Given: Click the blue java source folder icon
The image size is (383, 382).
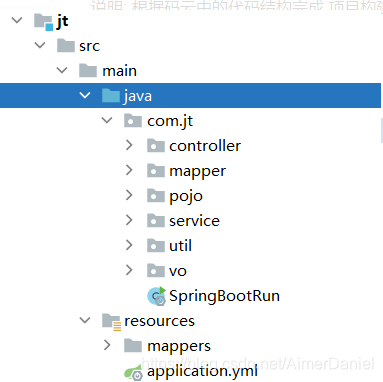Looking at the screenshot, I should tap(111, 96).
